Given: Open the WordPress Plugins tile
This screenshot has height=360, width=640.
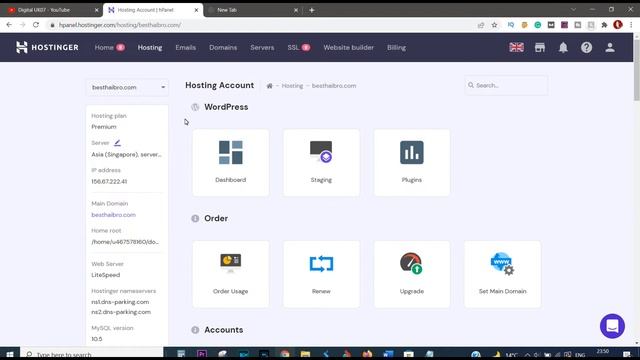Looking at the screenshot, I should 411,162.
